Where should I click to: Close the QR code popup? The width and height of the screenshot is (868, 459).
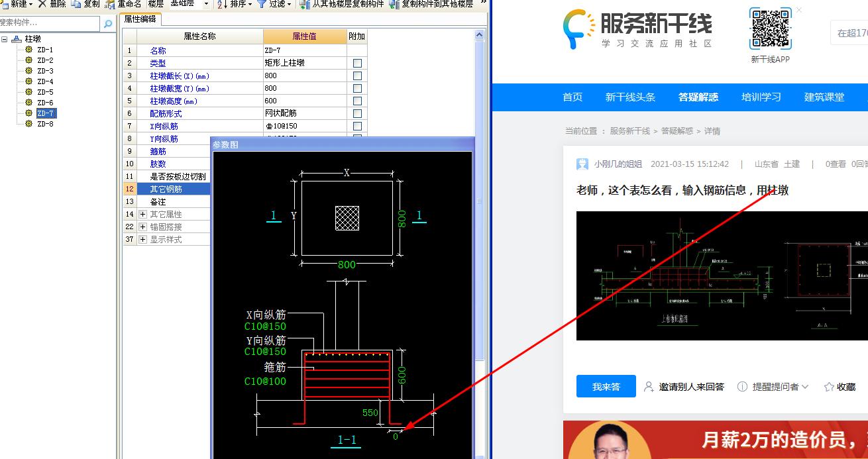click(x=799, y=10)
